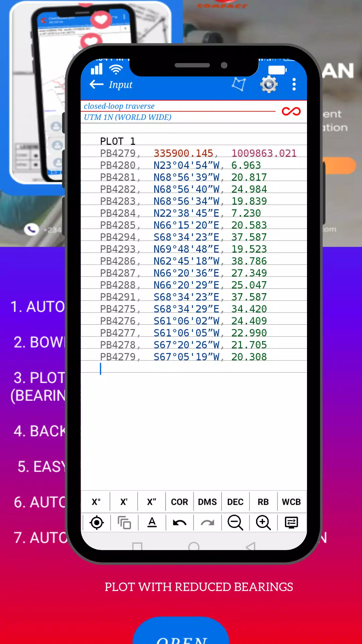Open the settings gear icon

[269, 84]
